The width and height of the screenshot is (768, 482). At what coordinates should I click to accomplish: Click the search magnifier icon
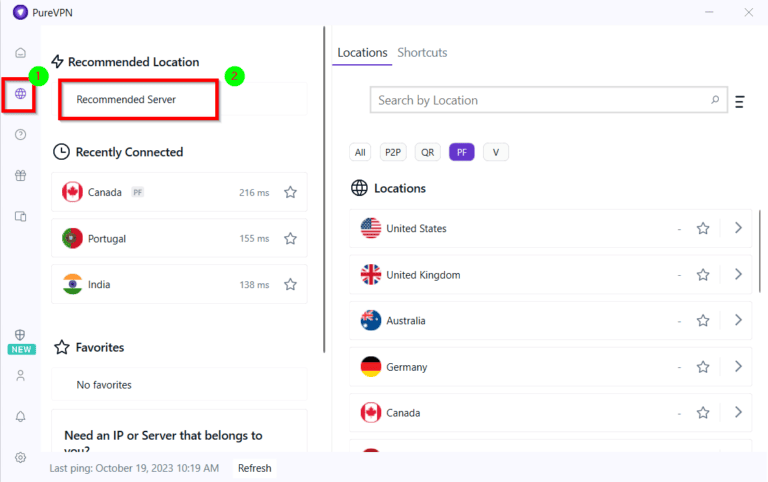click(715, 100)
